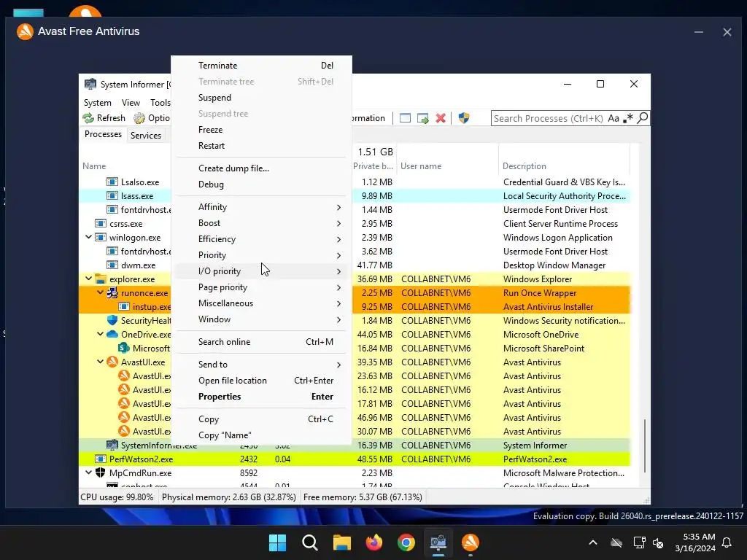Image resolution: width=747 pixels, height=560 pixels.
Task: Open Windows Start menu on taskbar
Action: click(277, 542)
